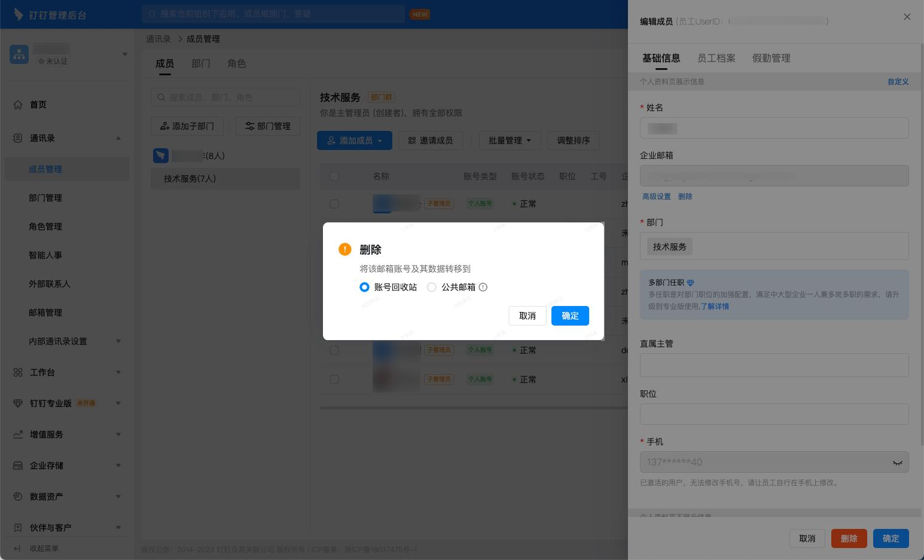Click 取消 at bottom of edit panel

(807, 538)
